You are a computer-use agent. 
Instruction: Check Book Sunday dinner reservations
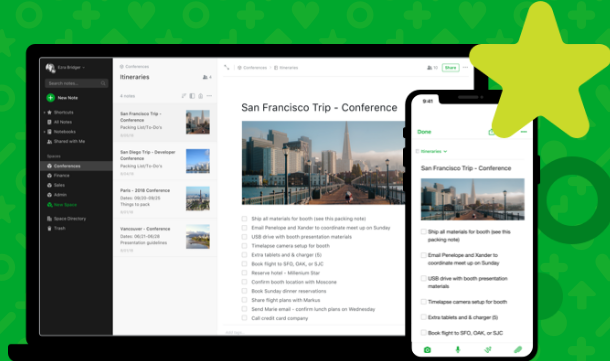(244, 291)
